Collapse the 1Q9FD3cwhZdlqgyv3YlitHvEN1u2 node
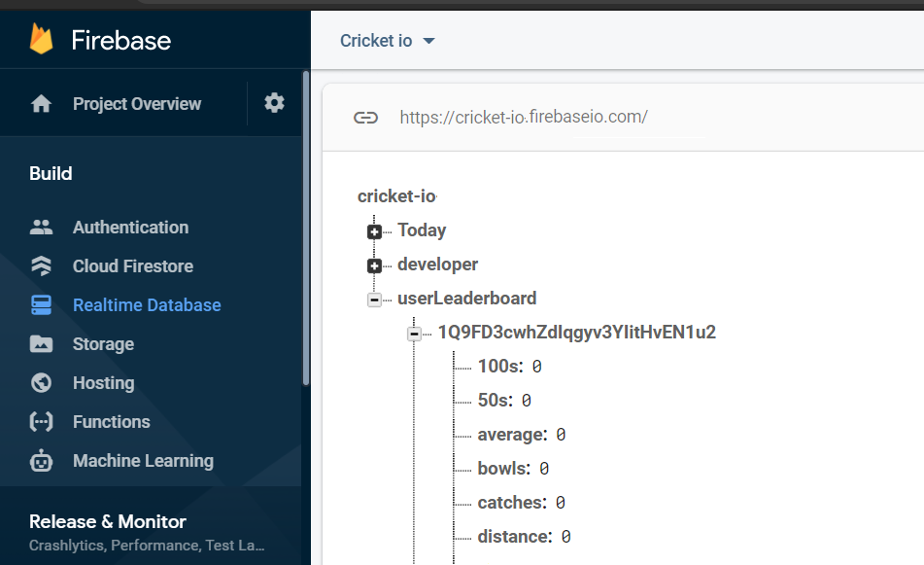The height and width of the screenshot is (565, 924). pyautogui.click(x=414, y=335)
